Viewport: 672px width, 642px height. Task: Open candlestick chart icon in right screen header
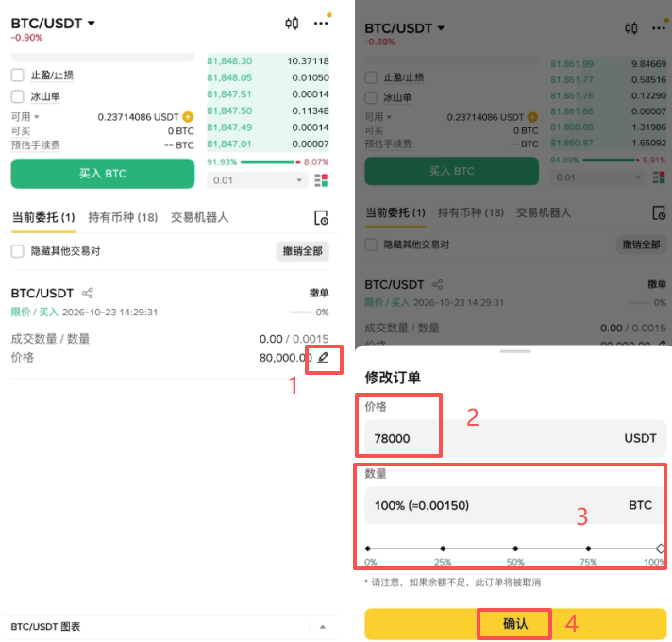[631, 28]
